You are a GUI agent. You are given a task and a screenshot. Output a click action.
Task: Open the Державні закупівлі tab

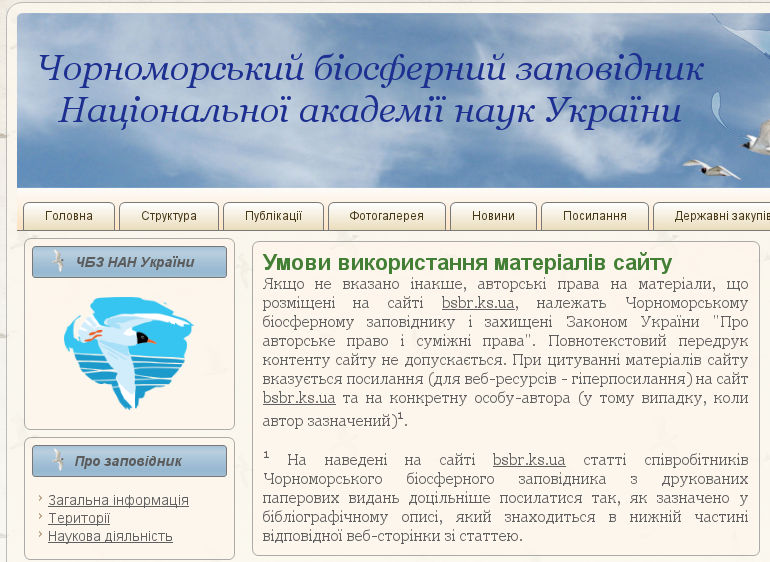tap(712, 216)
